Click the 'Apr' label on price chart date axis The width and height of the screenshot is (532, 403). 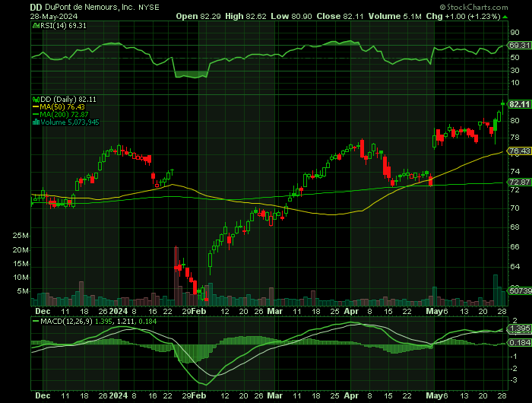[x=351, y=311]
